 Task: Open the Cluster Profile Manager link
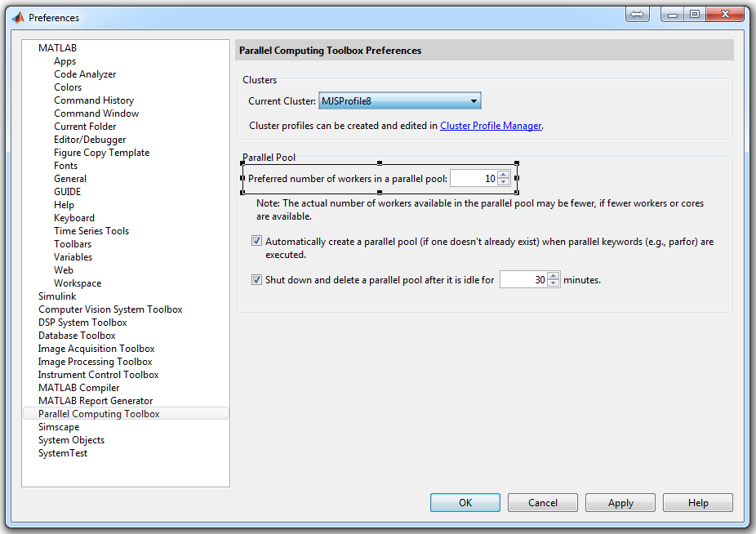tap(491, 126)
